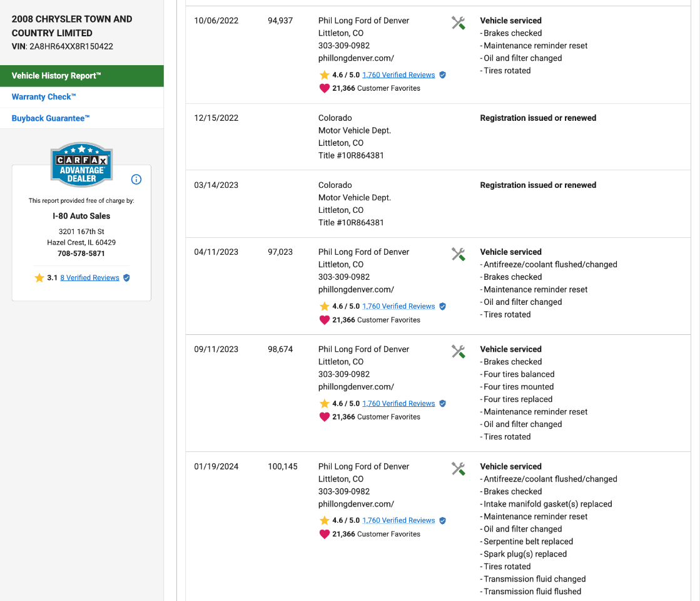700x601 pixels.
Task: Open the Warranty Check tab
Action: (x=44, y=97)
